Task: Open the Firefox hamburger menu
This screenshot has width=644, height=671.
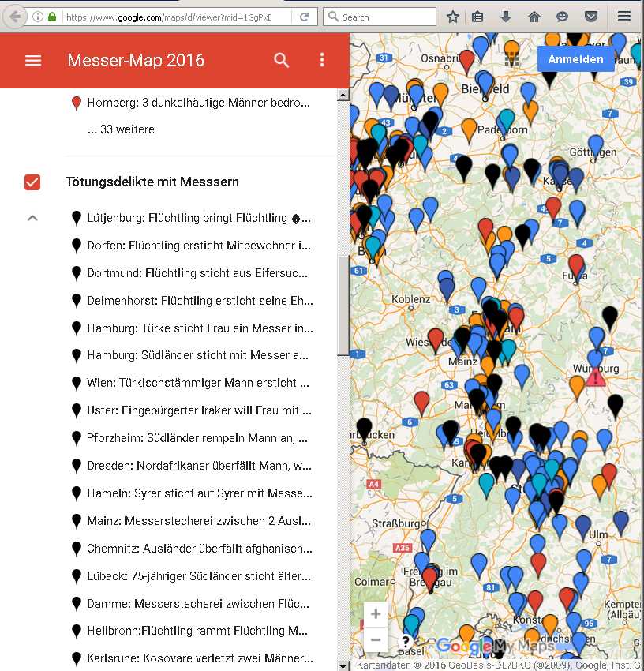Action: [624, 17]
